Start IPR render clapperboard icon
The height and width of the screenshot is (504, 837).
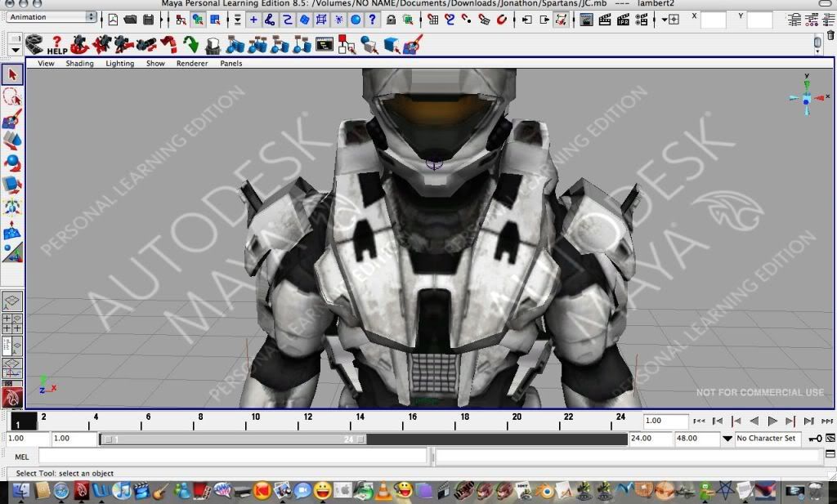click(x=623, y=20)
